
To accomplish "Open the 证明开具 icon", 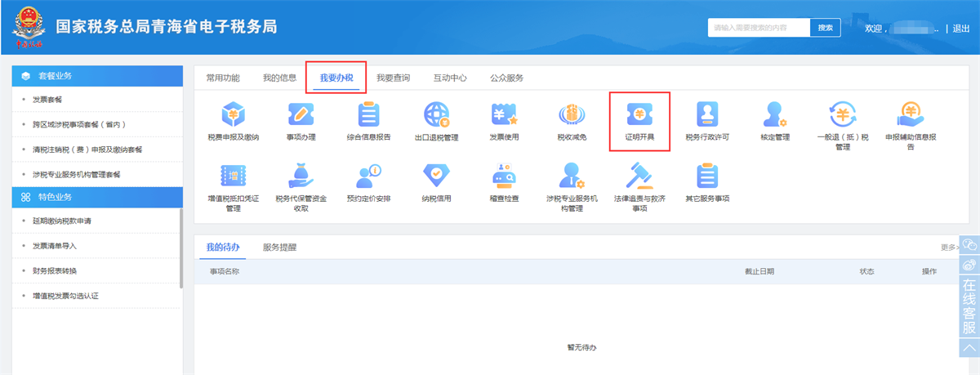I will (x=639, y=114).
